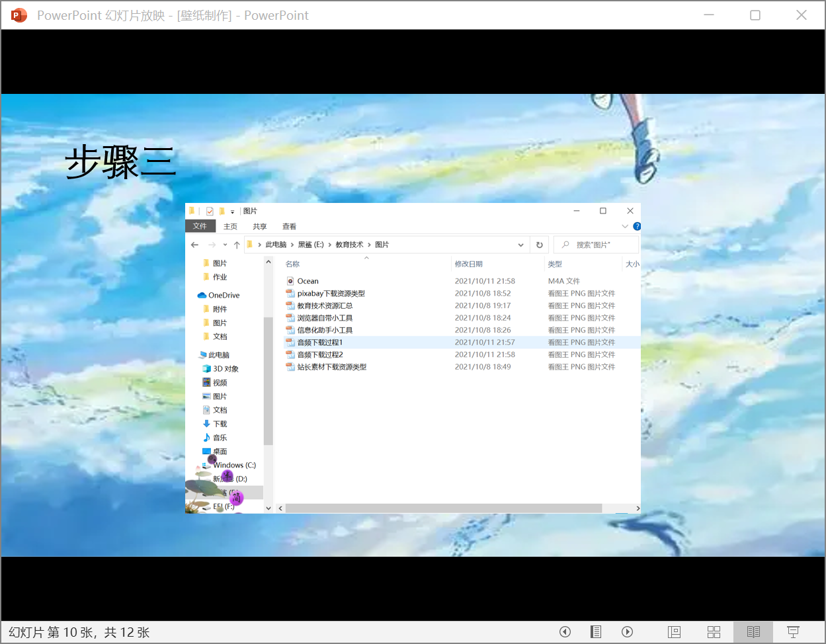Open the 共享 tab in the Explorer ribbon

pyautogui.click(x=260, y=227)
